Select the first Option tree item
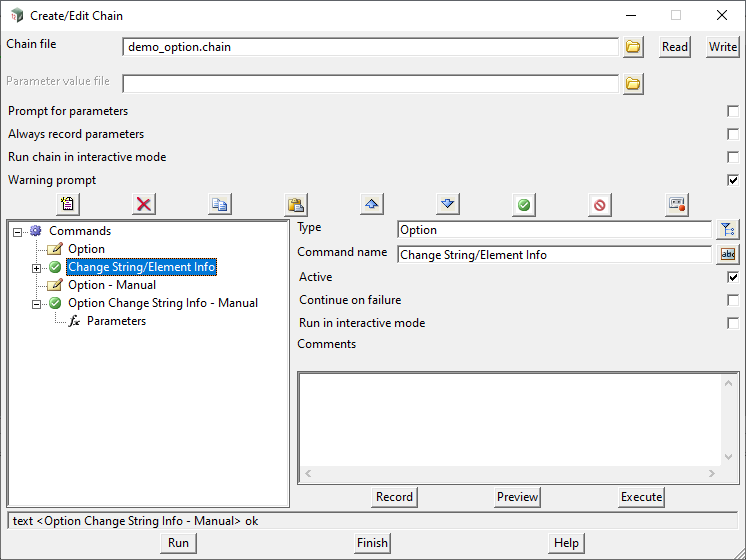This screenshot has height=560, width=746. (86, 249)
